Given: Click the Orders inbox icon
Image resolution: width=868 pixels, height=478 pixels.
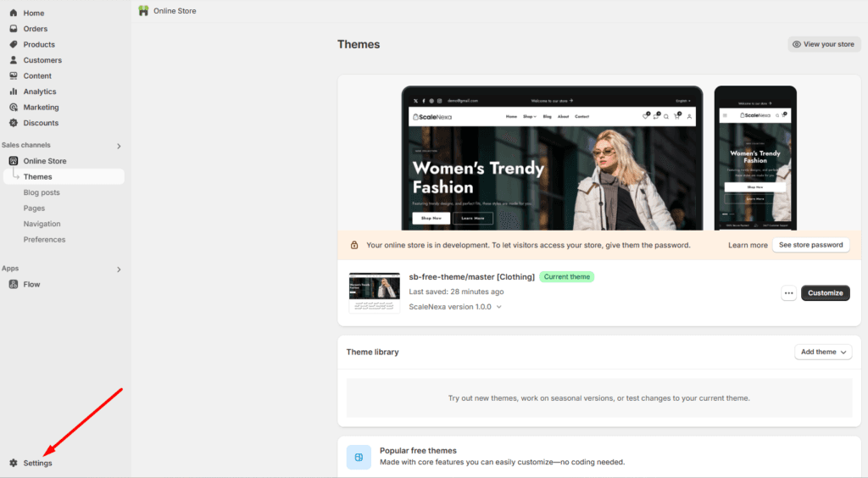Looking at the screenshot, I should [x=14, y=29].
